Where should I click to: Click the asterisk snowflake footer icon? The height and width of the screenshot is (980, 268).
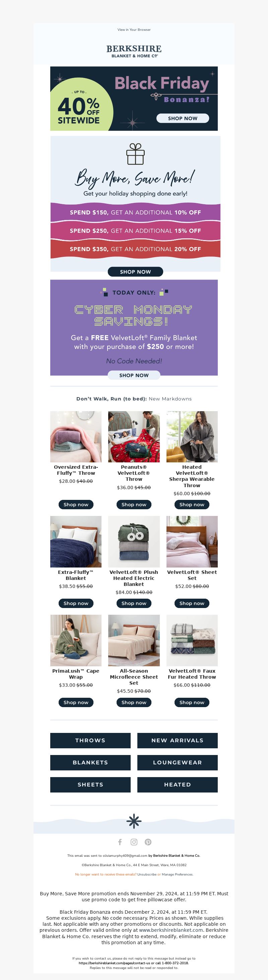pyautogui.click(x=134, y=821)
